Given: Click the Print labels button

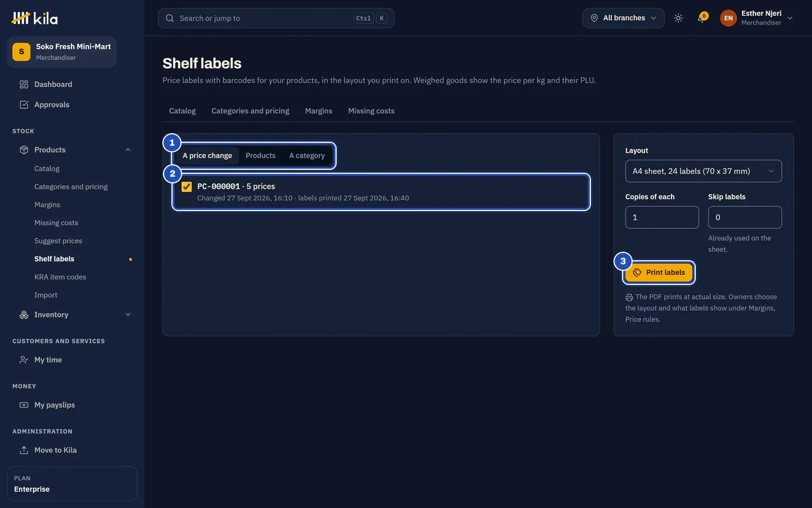Looking at the screenshot, I should click(659, 273).
